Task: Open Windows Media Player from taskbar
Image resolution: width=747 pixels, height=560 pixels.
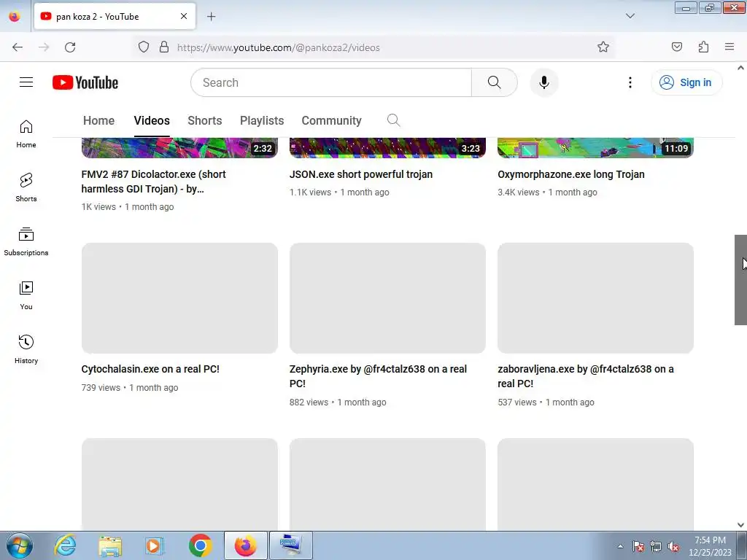Action: 155,545
